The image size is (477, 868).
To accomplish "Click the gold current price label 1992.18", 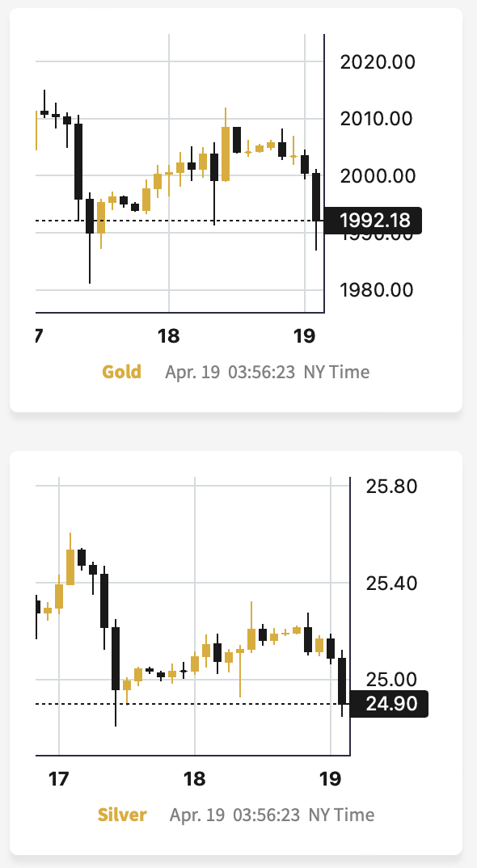I will [x=373, y=221].
